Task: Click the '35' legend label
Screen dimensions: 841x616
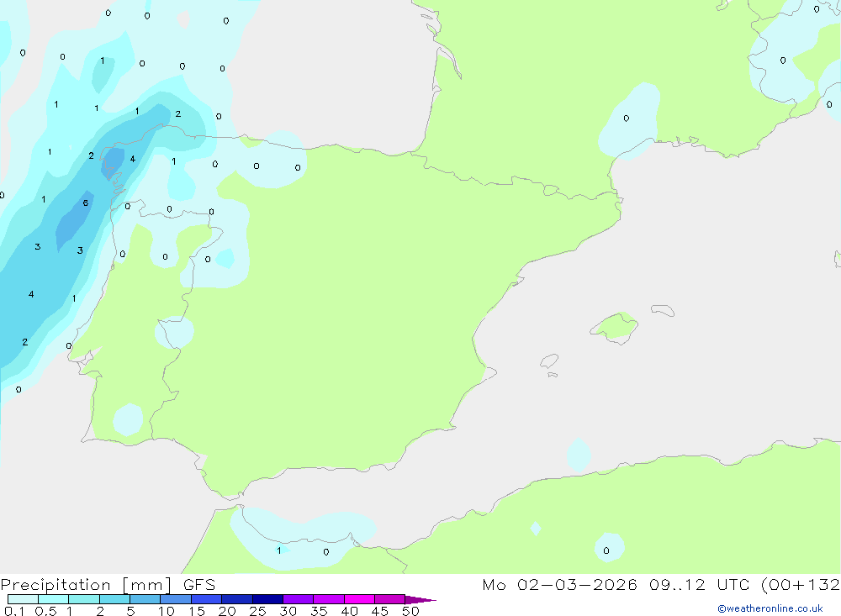Action: 319,611
